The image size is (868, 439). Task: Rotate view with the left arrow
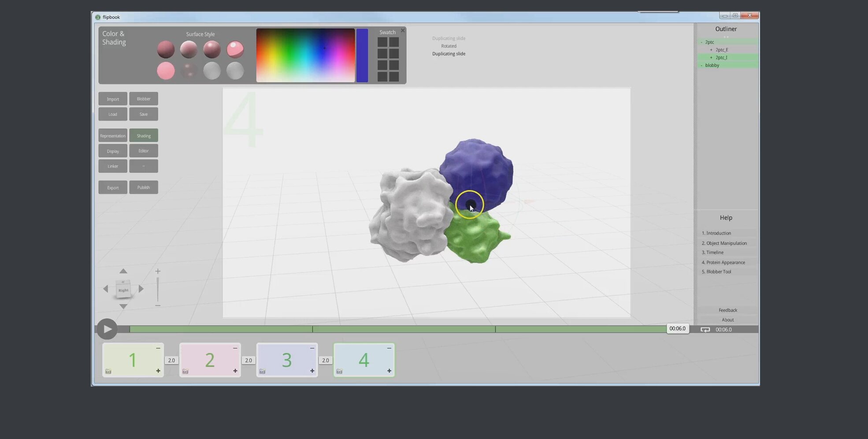105,289
